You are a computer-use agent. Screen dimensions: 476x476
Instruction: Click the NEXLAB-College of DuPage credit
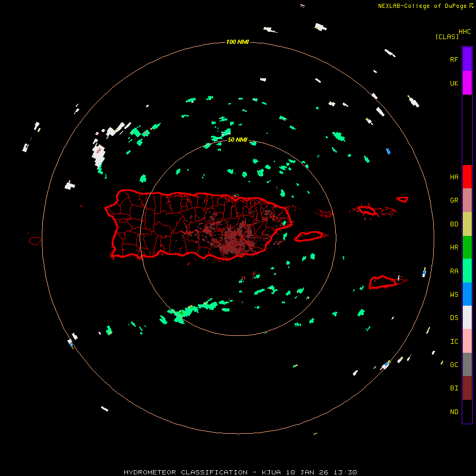tap(422, 6)
